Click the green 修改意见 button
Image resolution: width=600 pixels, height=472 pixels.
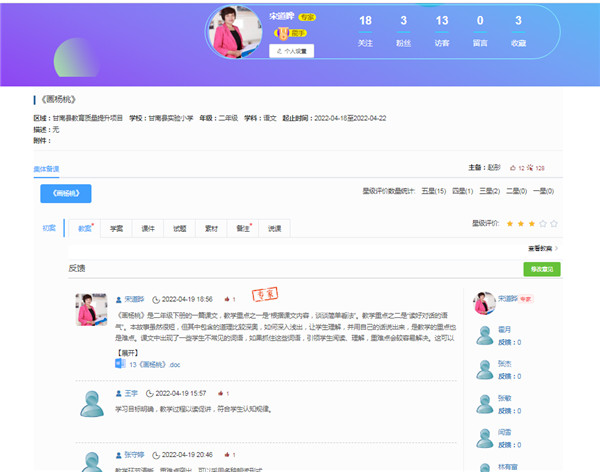(x=541, y=269)
